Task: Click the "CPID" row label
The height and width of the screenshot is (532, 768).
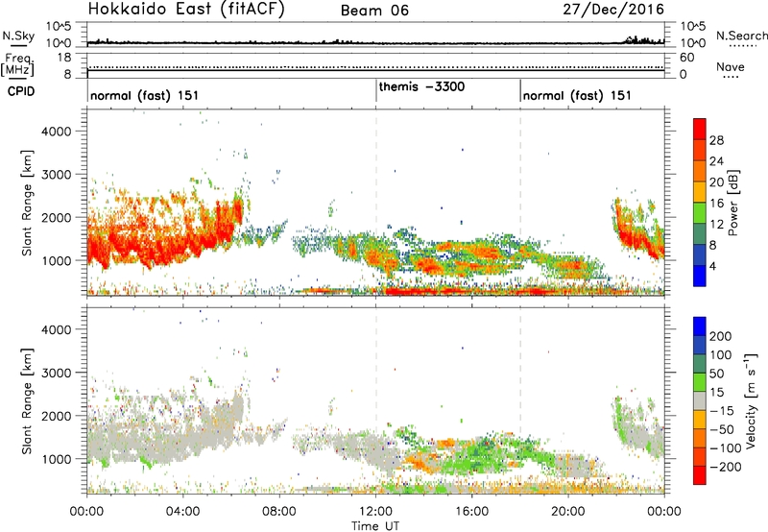Action: [x=20, y=91]
